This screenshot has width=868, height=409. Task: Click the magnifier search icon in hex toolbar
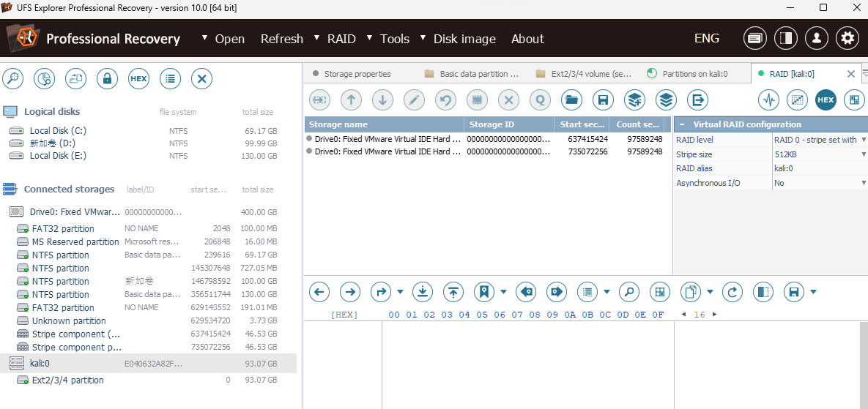pyautogui.click(x=629, y=292)
